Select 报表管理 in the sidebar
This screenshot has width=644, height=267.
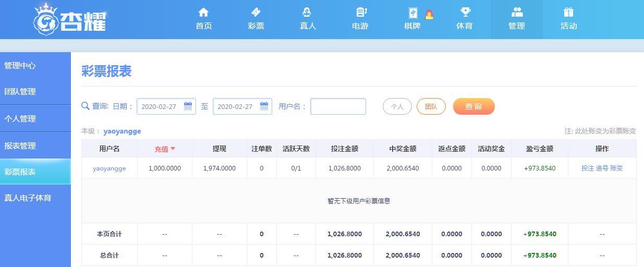pyautogui.click(x=35, y=145)
